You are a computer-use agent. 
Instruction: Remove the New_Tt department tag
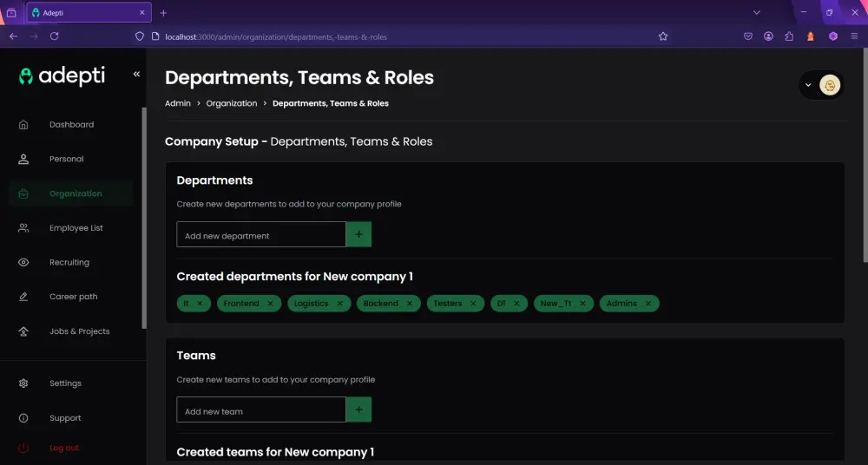582,304
